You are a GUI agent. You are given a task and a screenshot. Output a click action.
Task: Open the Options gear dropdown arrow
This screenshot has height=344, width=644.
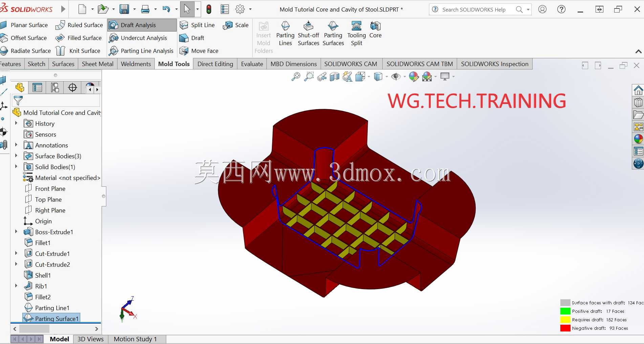tap(250, 9)
